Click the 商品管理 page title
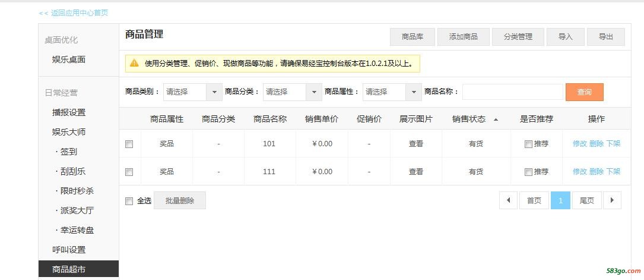Image resolution: width=644 pixels, height=280 pixels. tap(144, 34)
